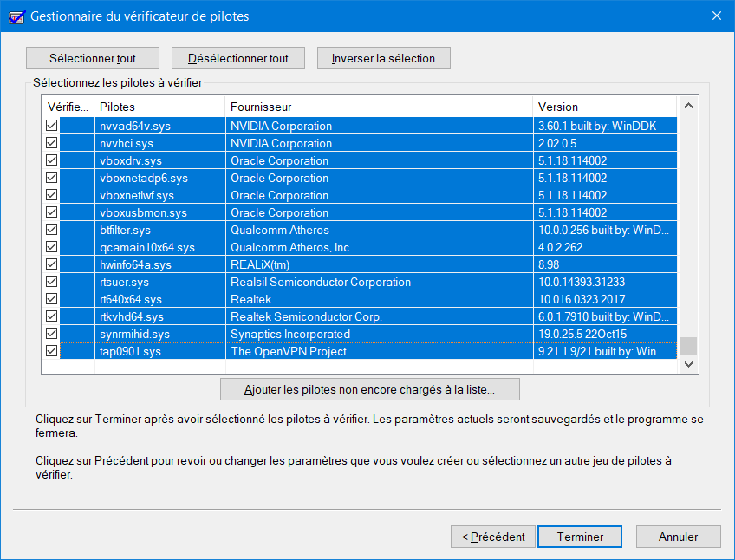Select the vboxnetlwf.sys driver name
The width and height of the screenshot is (735, 560).
click(137, 196)
